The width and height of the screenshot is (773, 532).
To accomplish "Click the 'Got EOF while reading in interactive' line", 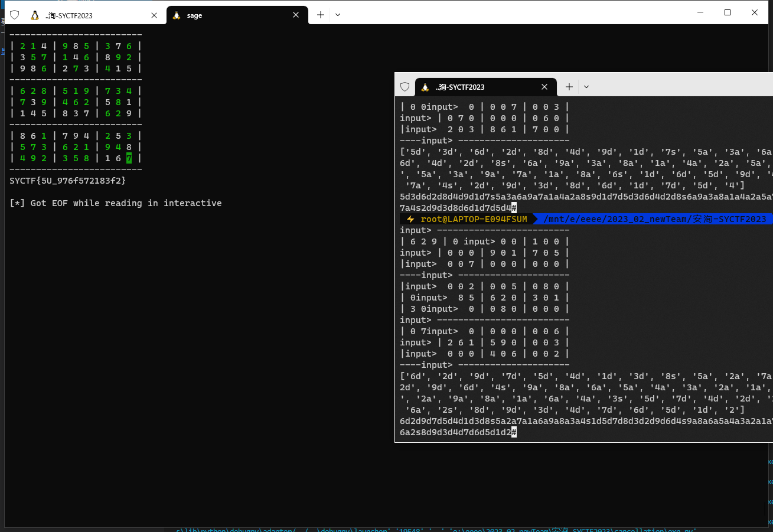I will [116, 203].
